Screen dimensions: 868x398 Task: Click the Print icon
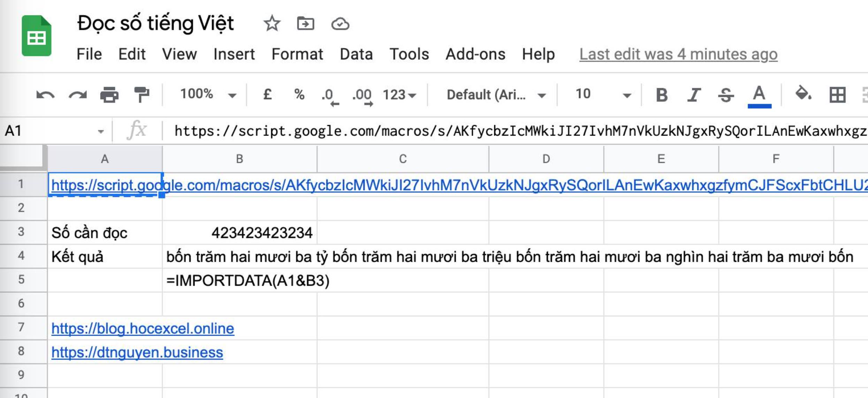[109, 95]
